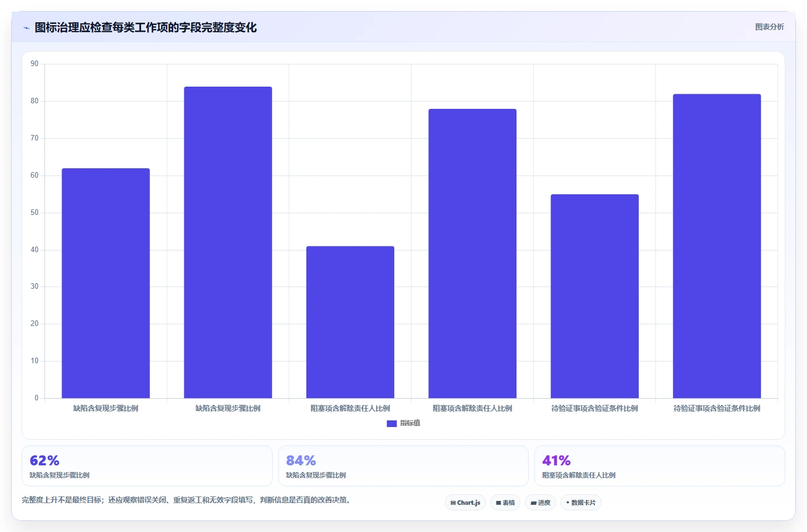The image size is (807, 532).
Task: Open the Chart.js chip
Action: click(x=465, y=503)
